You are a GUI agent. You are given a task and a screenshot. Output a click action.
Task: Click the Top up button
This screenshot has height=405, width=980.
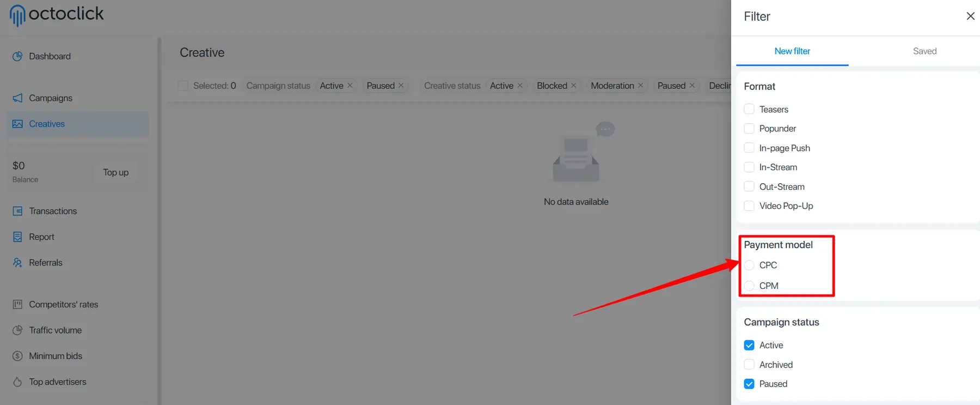(x=116, y=172)
